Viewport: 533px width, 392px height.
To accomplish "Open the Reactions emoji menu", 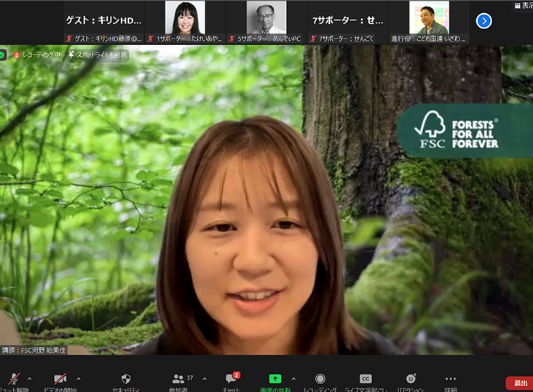I will pos(411,379).
